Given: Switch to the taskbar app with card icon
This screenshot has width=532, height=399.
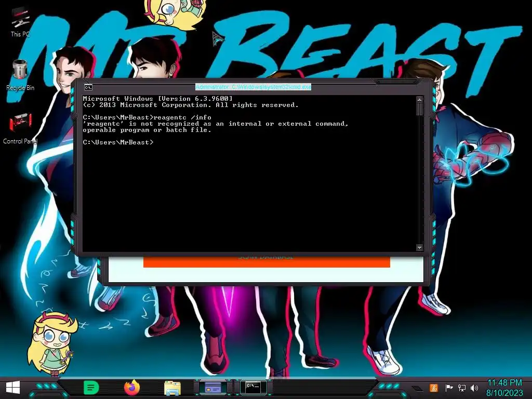Looking at the screenshot, I should pyautogui.click(x=213, y=388).
